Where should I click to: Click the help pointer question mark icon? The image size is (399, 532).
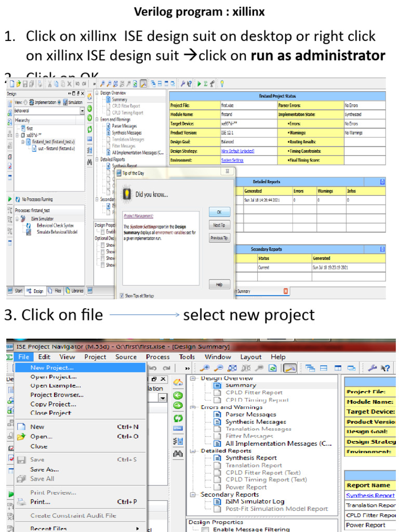(x=385, y=368)
